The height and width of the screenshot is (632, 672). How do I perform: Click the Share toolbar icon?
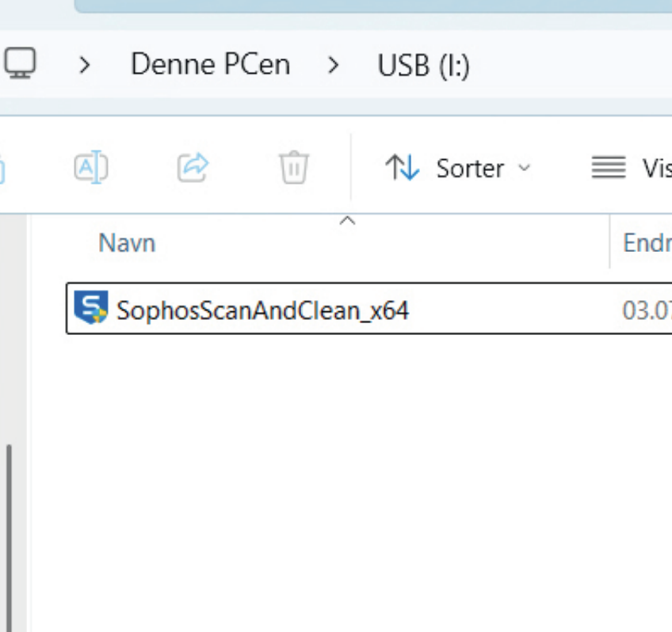193,167
